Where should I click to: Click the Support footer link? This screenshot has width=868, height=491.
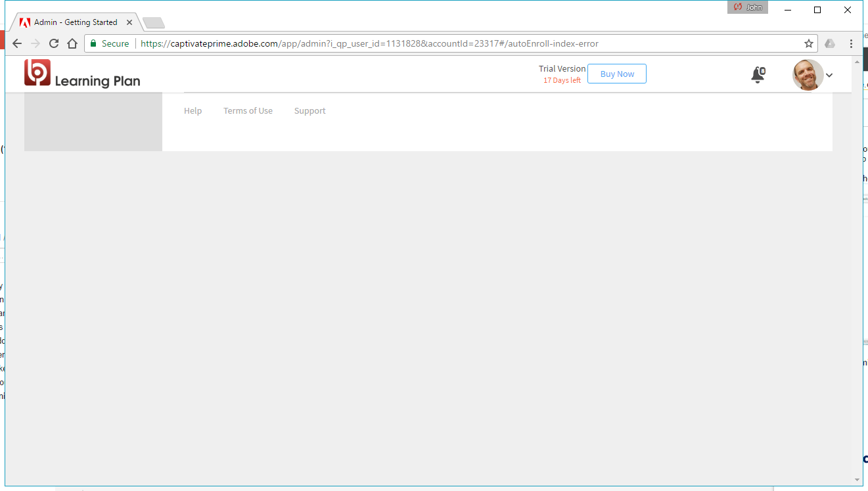click(309, 111)
